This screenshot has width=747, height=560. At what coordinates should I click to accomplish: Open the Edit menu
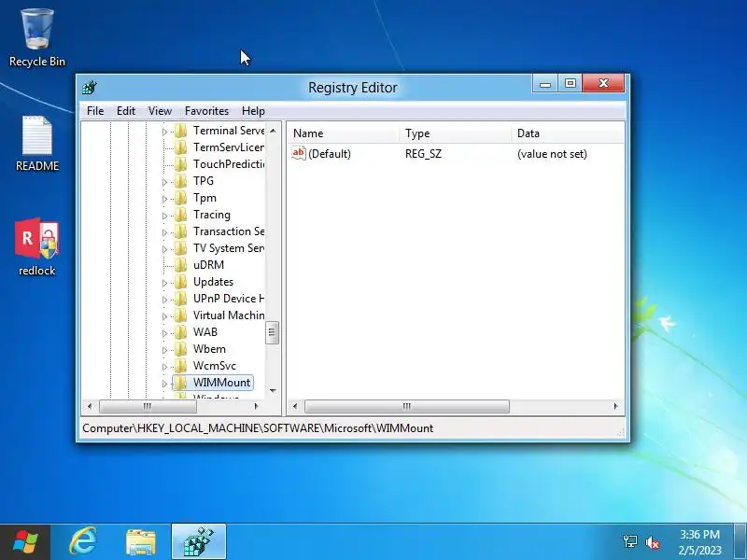point(126,111)
